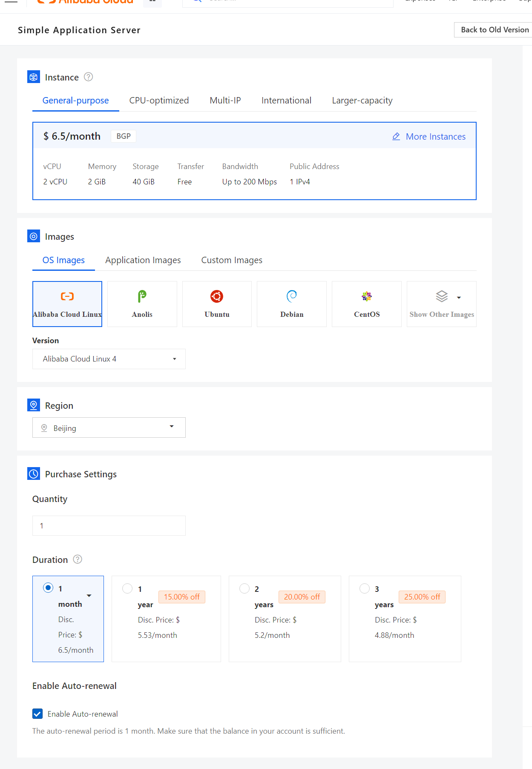Select the 3 years duration radio
This screenshot has height=769, width=532.
pos(365,588)
